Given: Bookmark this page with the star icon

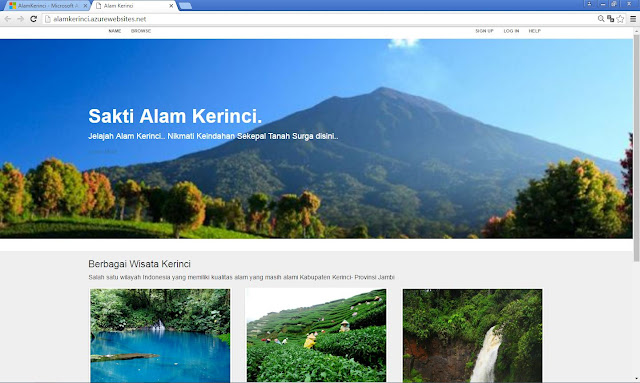Looking at the screenshot, I should click(620, 19).
